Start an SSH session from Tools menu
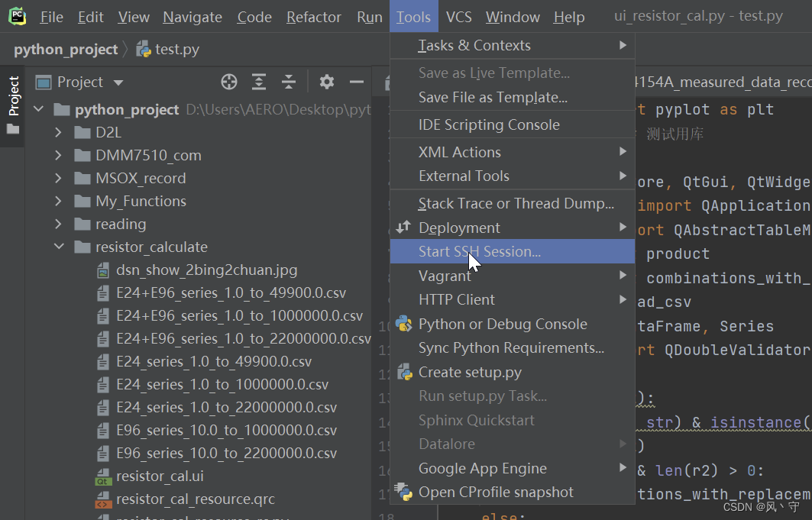This screenshot has height=520, width=812. point(480,251)
